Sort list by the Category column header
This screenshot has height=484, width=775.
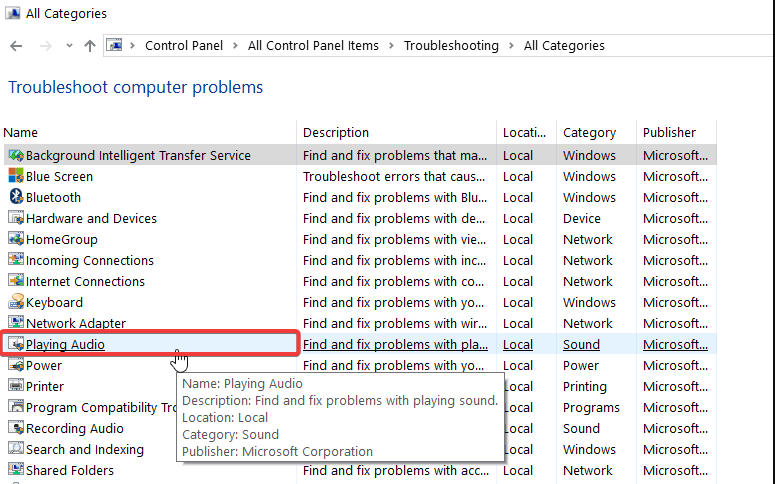click(x=589, y=132)
